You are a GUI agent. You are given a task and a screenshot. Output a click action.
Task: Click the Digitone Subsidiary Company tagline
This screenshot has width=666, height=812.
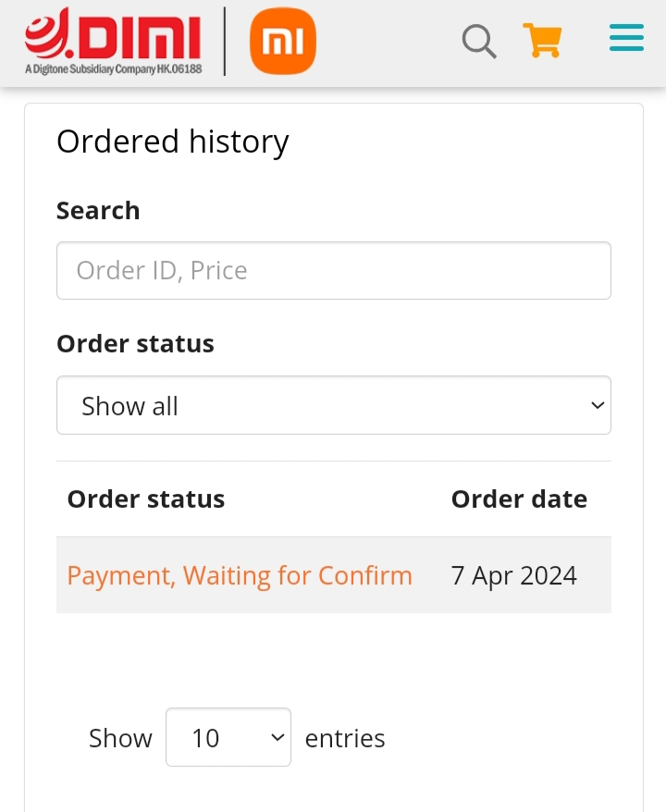point(114,68)
